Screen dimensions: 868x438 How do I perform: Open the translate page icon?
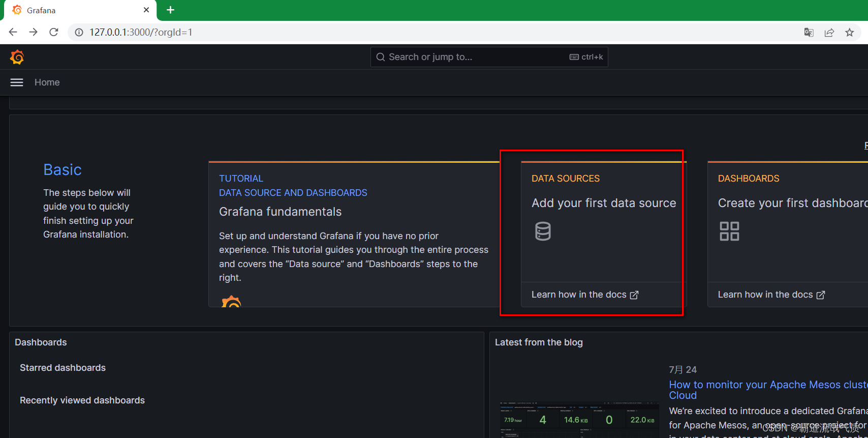pos(809,33)
